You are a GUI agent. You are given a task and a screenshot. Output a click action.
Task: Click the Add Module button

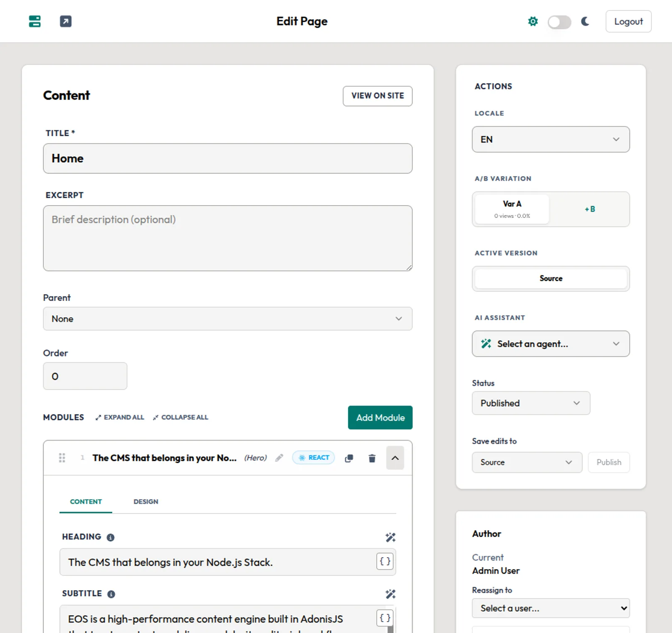380,417
